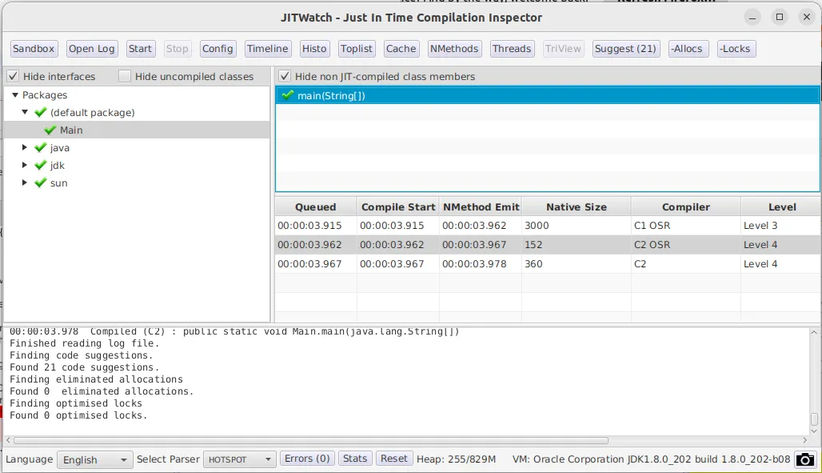The height and width of the screenshot is (473, 822).
Task: Sort by the Queued column header
Action: 316,207
